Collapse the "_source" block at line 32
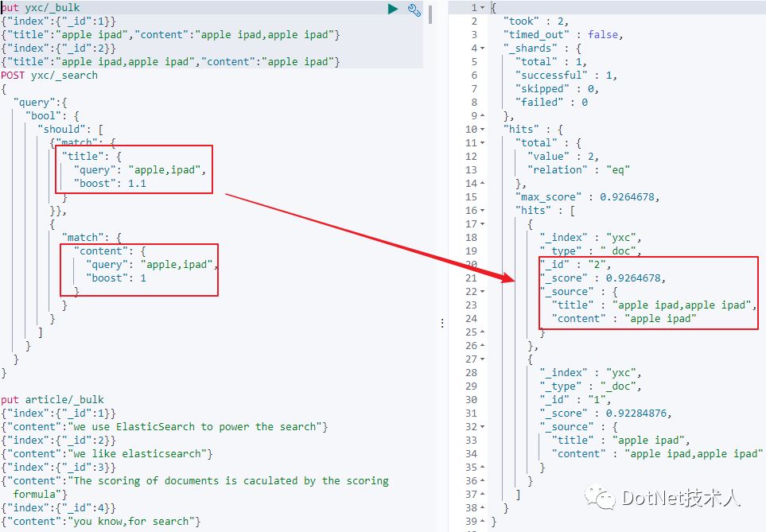Viewport: 766px width, 532px height. coord(483,426)
